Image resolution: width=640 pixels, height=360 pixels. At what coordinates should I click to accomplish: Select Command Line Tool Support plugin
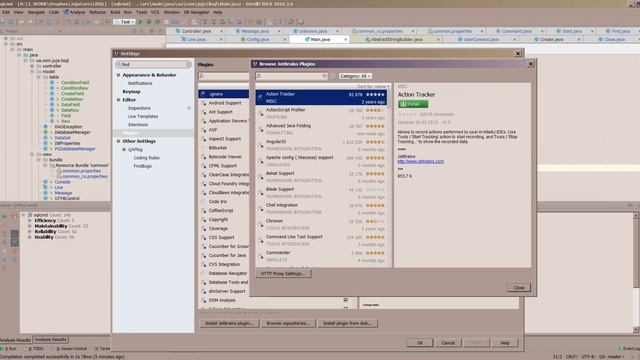[321, 240]
